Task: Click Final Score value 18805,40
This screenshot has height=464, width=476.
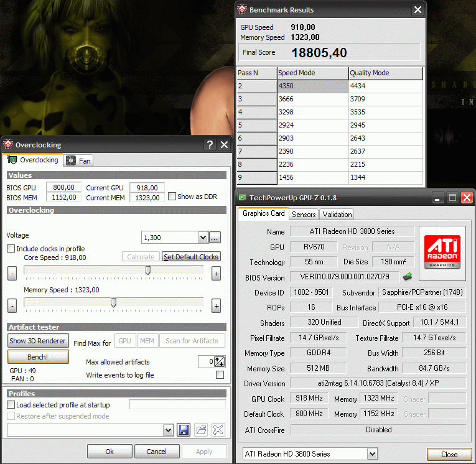Action: point(319,53)
